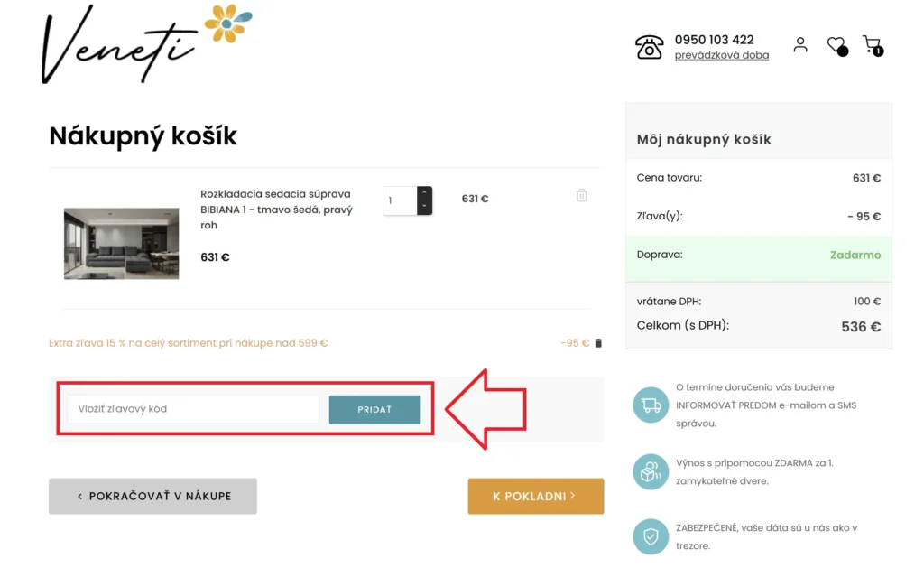This screenshot has width=924, height=568.
Task: Go to checkout with K POKLADNI button
Action: click(536, 496)
